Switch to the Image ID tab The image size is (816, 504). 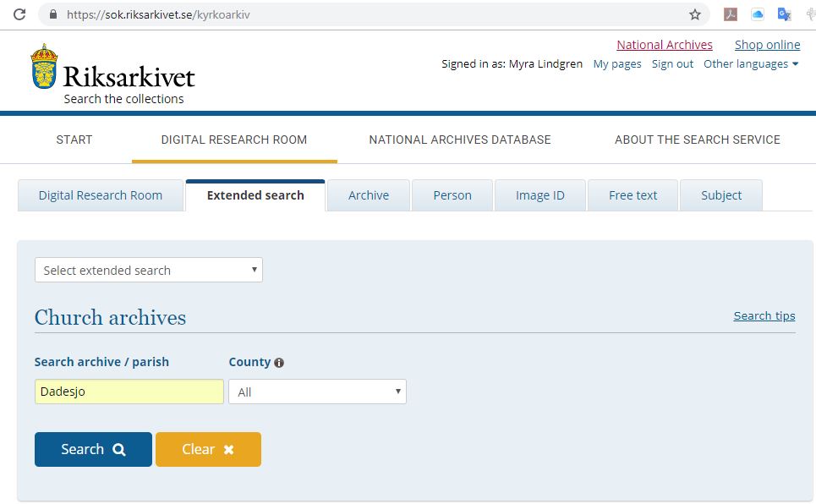tap(540, 195)
